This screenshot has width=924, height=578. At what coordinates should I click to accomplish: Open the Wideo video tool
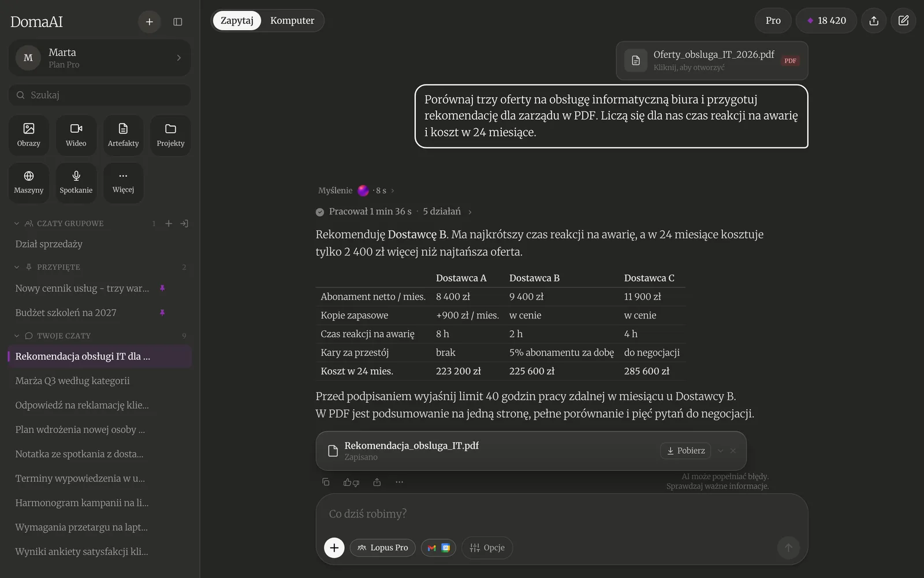[76, 135]
